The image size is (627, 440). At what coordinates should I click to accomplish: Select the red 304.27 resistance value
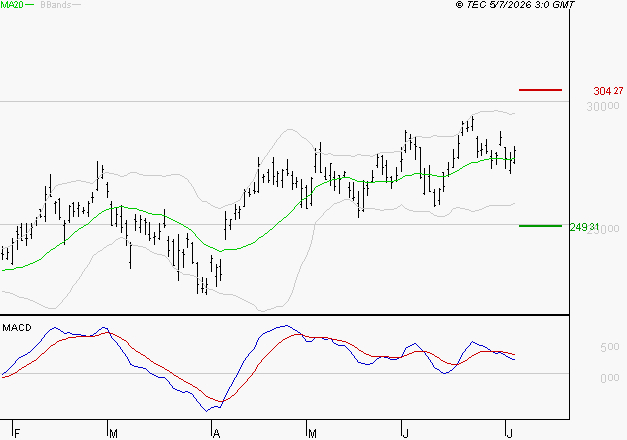608,91
